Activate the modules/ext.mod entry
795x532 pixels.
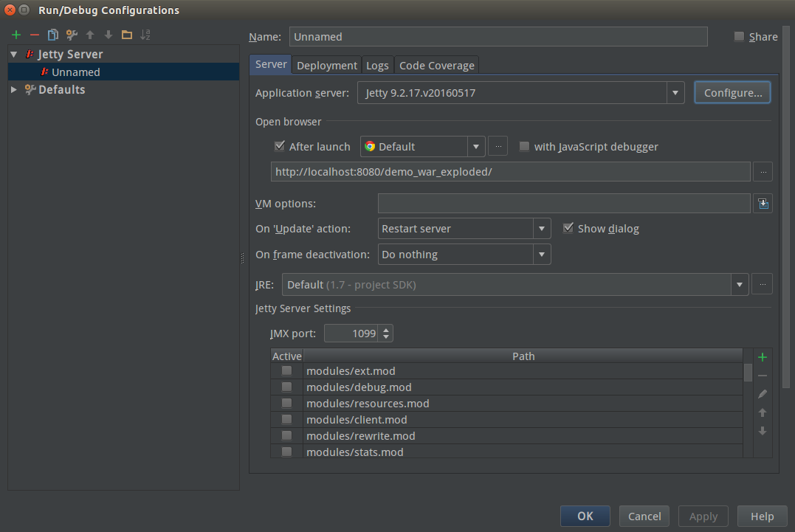click(x=286, y=370)
